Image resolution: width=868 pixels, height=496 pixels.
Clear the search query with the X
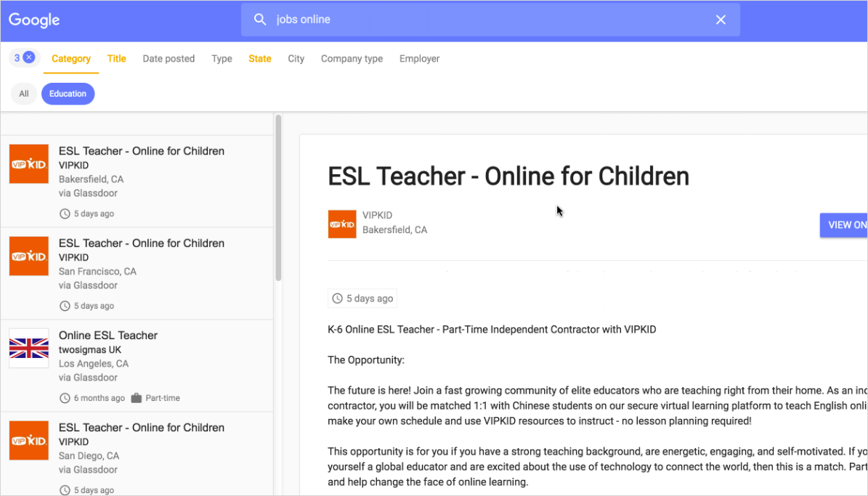point(721,20)
